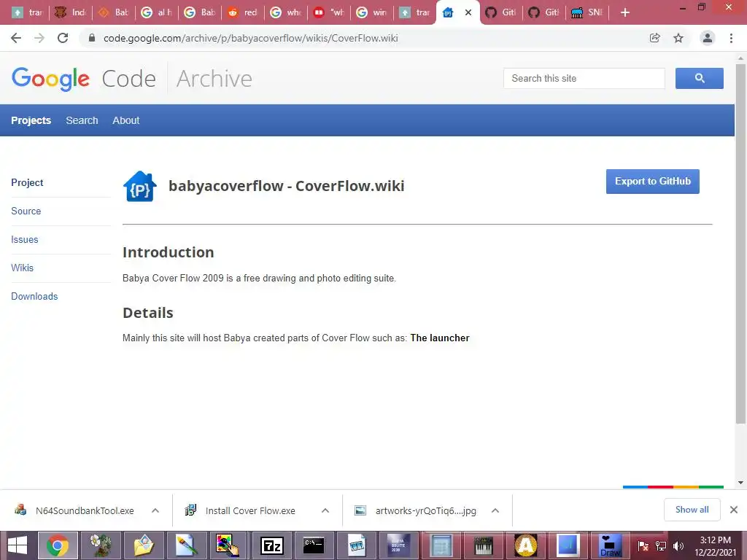
Task: Click the browser forward arrow
Action: 39,38
